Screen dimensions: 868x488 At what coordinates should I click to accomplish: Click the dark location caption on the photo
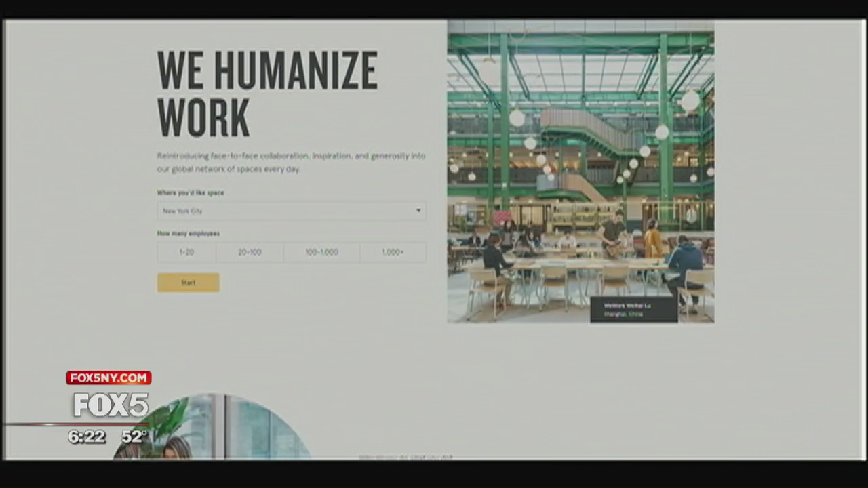click(x=633, y=310)
